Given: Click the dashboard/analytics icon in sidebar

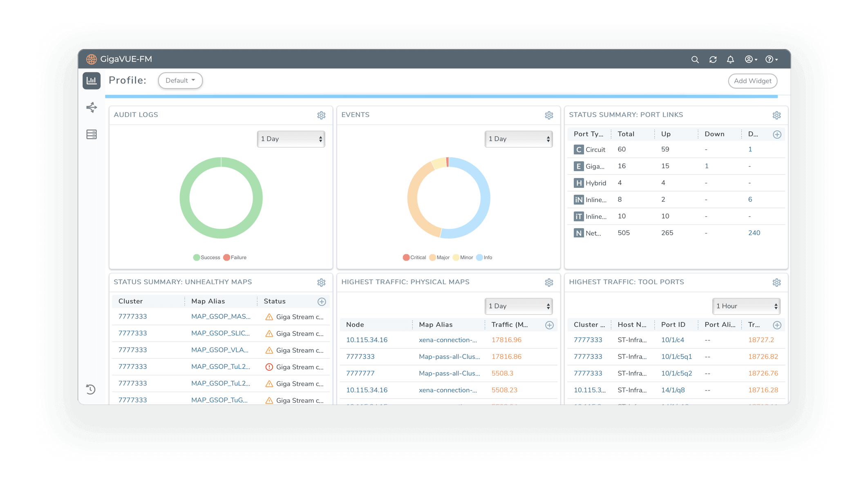Looking at the screenshot, I should coord(92,80).
